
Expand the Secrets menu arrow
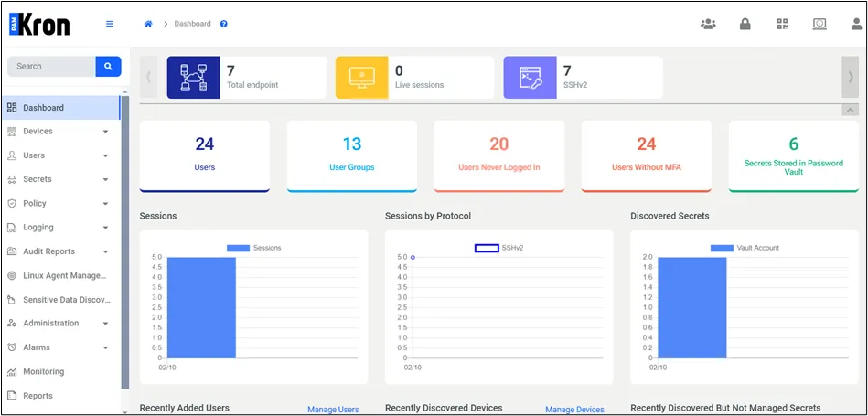click(x=105, y=180)
